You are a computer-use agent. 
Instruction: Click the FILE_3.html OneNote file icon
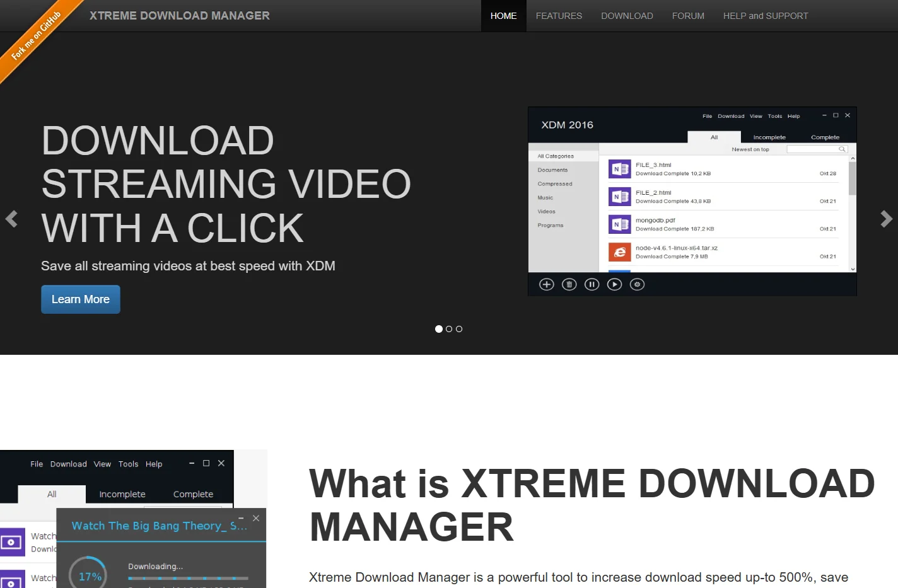coord(620,169)
